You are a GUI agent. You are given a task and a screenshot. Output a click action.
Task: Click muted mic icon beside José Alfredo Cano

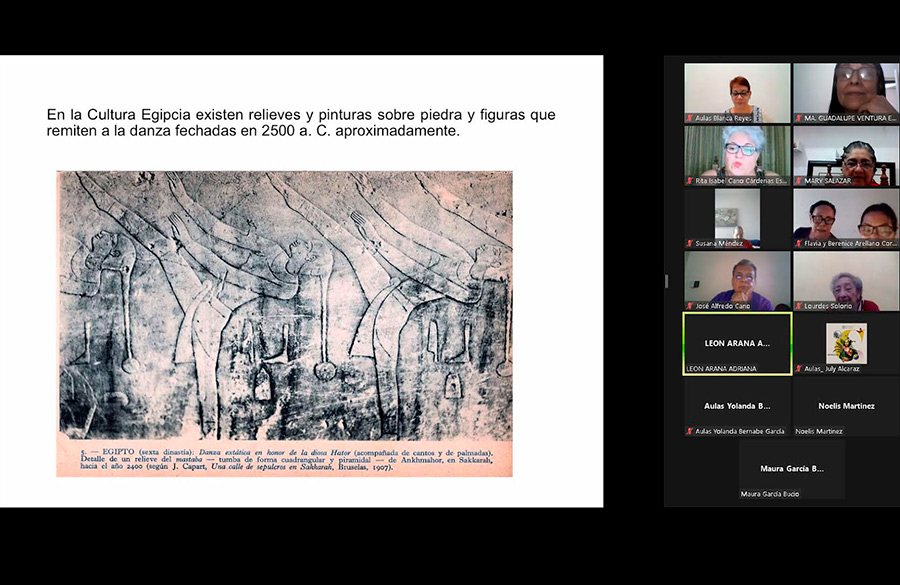click(x=689, y=306)
